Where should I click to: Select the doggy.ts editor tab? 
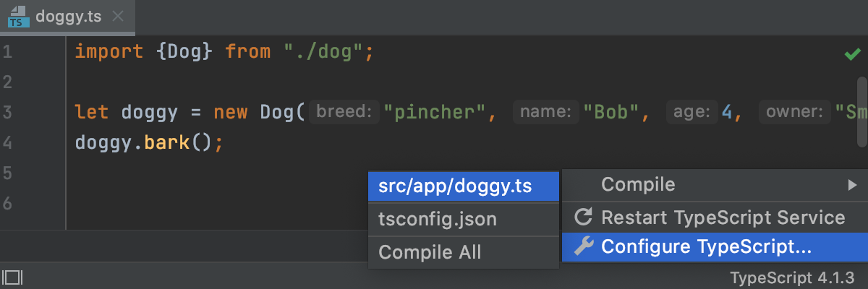point(69,16)
